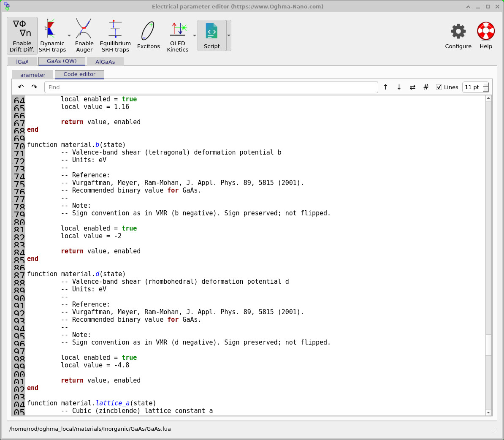Click 'function material.b(state)' line
Viewport: 504px width, 440px height.
76,145
